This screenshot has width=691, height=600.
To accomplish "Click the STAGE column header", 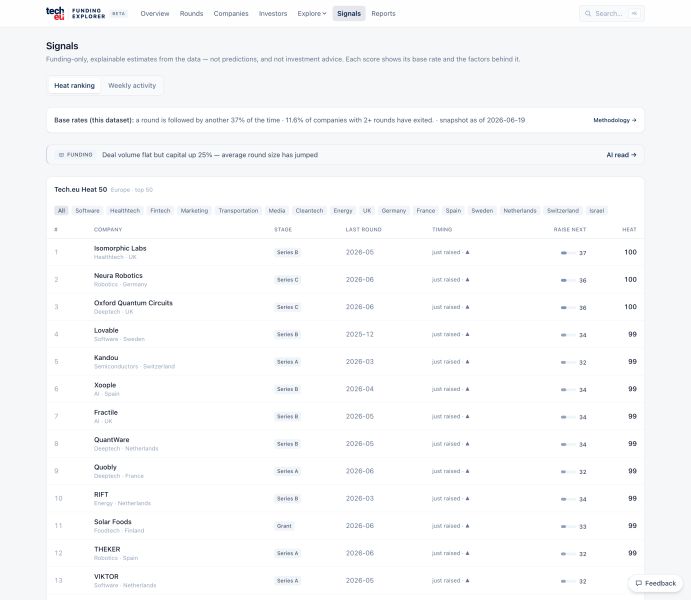I will pyautogui.click(x=283, y=230).
